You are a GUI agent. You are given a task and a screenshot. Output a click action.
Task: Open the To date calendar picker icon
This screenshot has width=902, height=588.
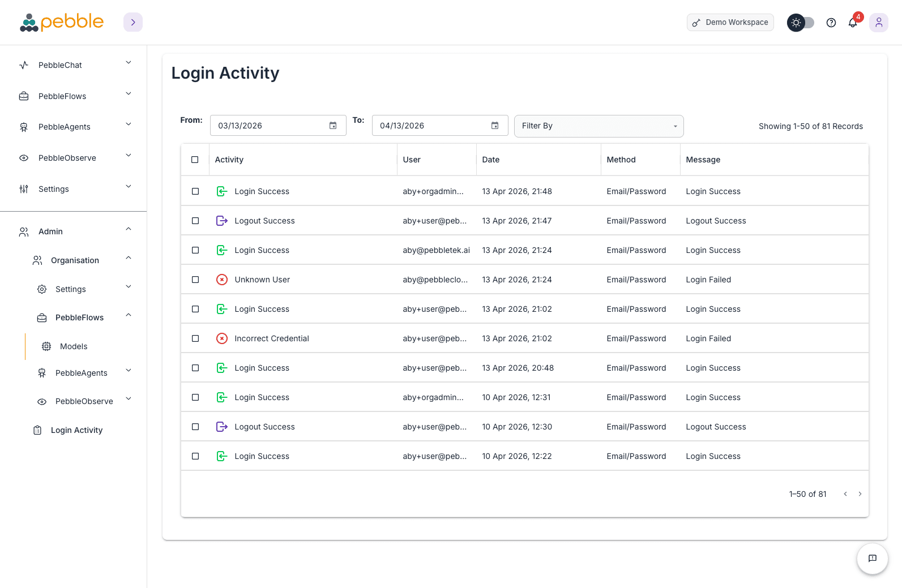pos(495,126)
